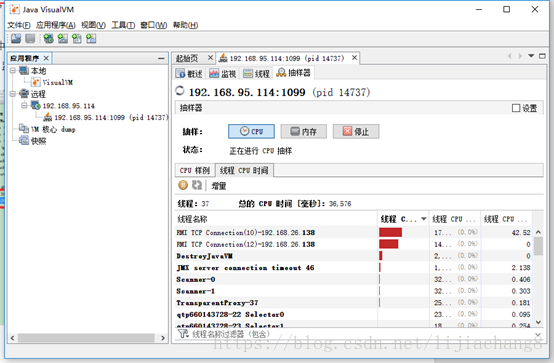Click the thread table vertical scrollbar thumb
The height and width of the screenshot is (363, 554).
pos(538,246)
